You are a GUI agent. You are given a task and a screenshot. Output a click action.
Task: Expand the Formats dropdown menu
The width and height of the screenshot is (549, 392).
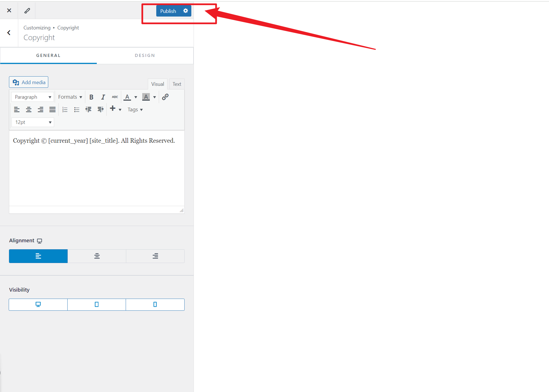click(x=70, y=97)
